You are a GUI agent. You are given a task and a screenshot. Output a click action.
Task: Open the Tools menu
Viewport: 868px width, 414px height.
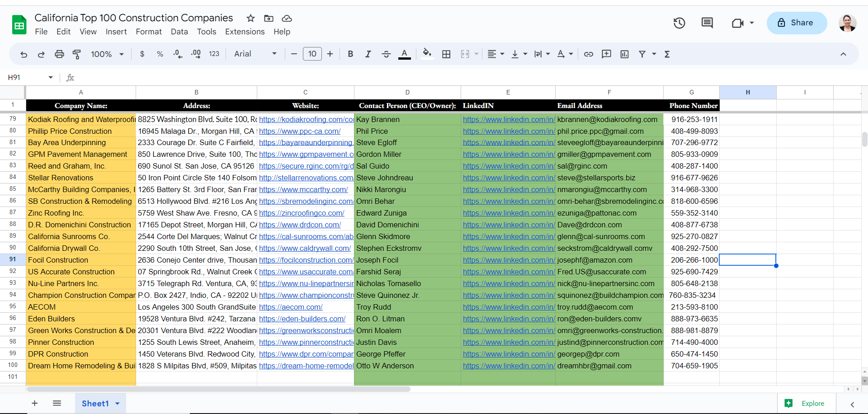click(x=207, y=32)
